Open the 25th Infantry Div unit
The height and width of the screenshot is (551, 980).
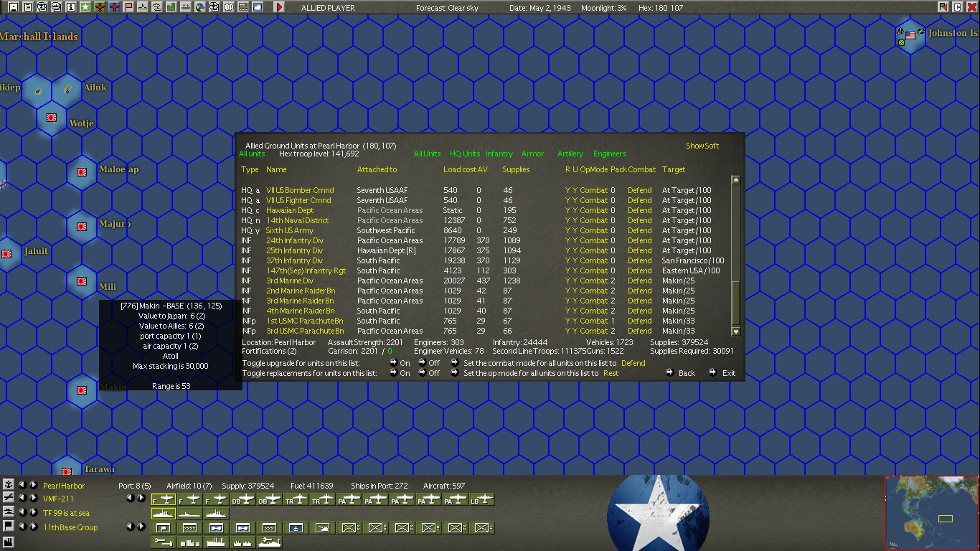295,250
